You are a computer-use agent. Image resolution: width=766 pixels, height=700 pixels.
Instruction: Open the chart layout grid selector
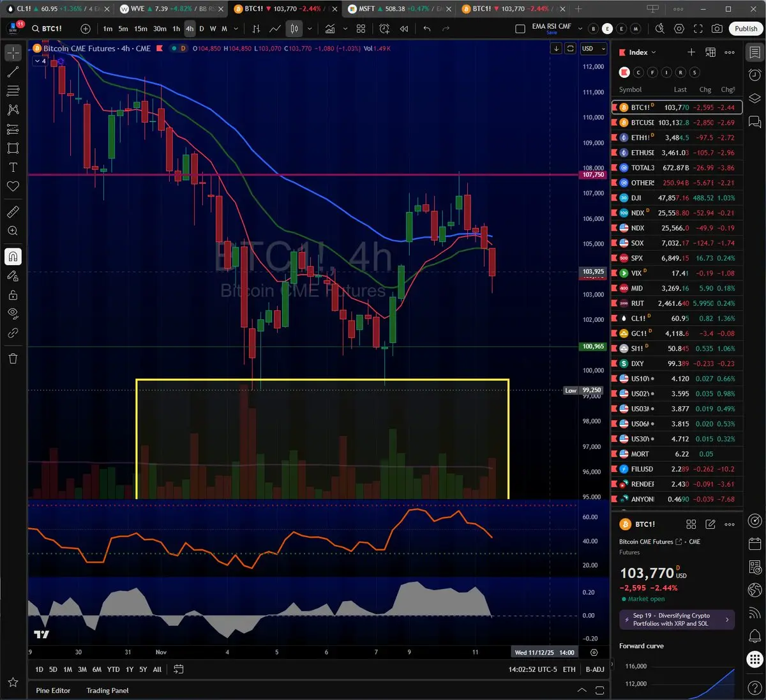(361, 29)
